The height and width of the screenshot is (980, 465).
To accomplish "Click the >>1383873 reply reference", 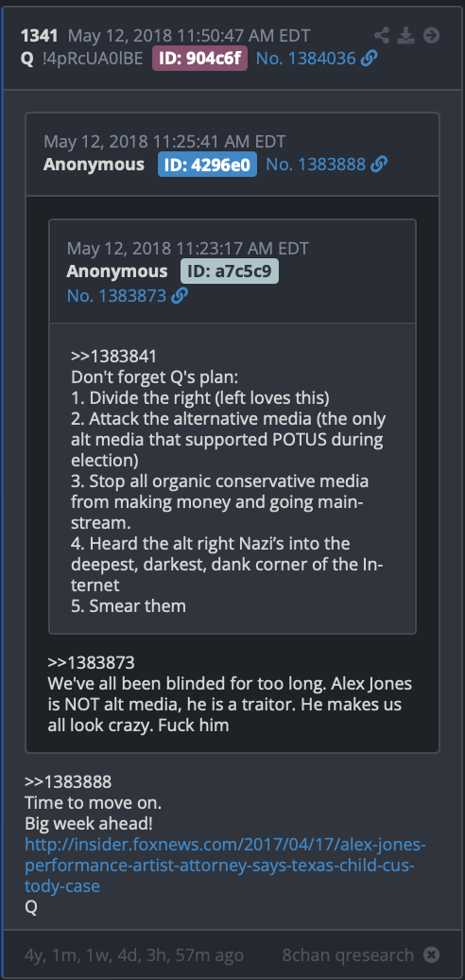I will click(x=91, y=662).
